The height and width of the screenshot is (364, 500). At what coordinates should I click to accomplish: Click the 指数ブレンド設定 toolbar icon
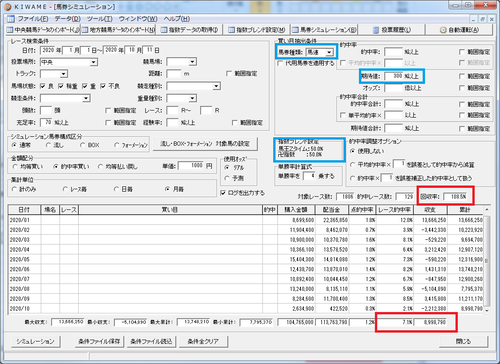coord(231,30)
